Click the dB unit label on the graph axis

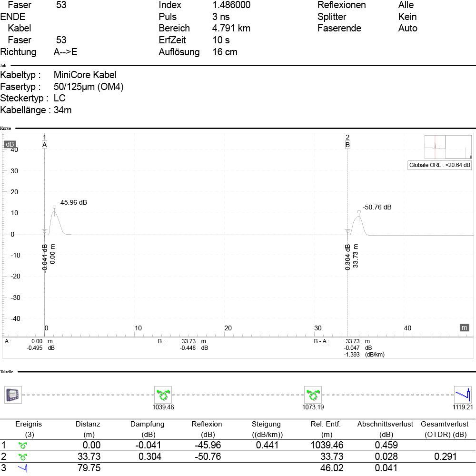point(10,144)
